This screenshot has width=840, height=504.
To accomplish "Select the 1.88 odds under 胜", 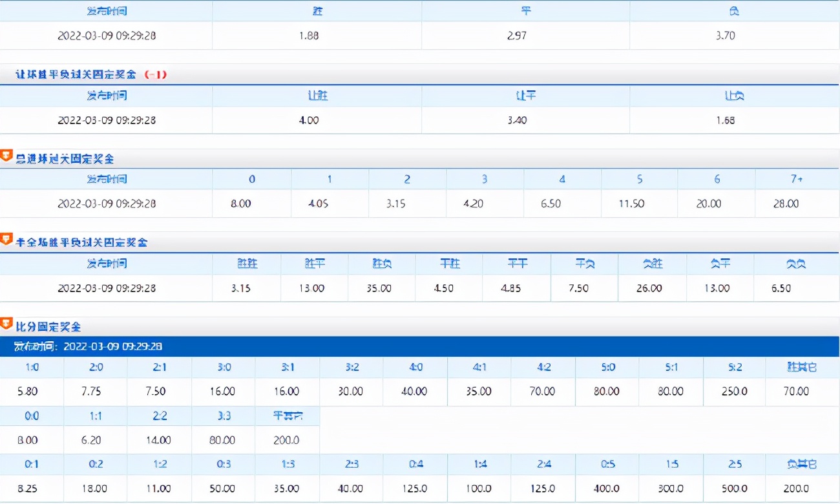I will [x=309, y=36].
